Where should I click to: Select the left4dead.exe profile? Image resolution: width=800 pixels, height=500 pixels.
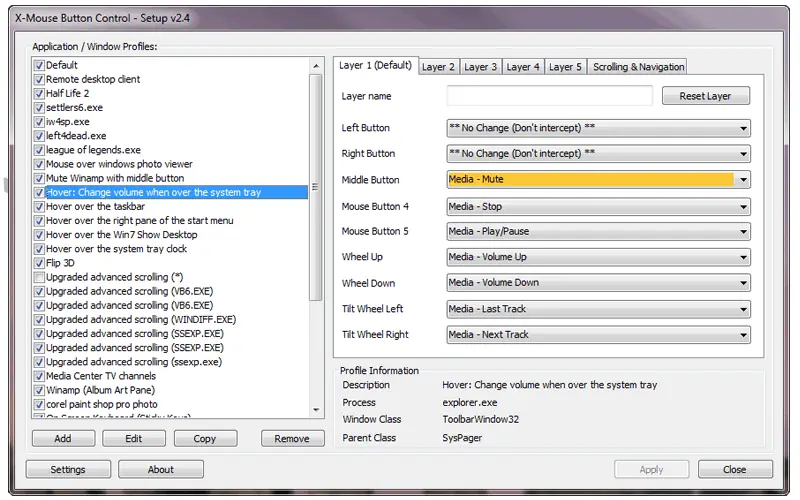click(x=76, y=136)
